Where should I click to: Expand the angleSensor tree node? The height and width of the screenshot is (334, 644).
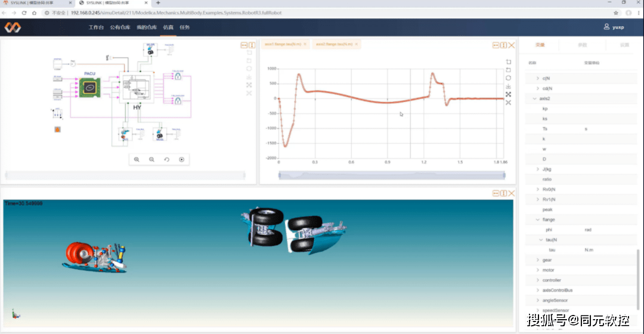tap(538, 301)
